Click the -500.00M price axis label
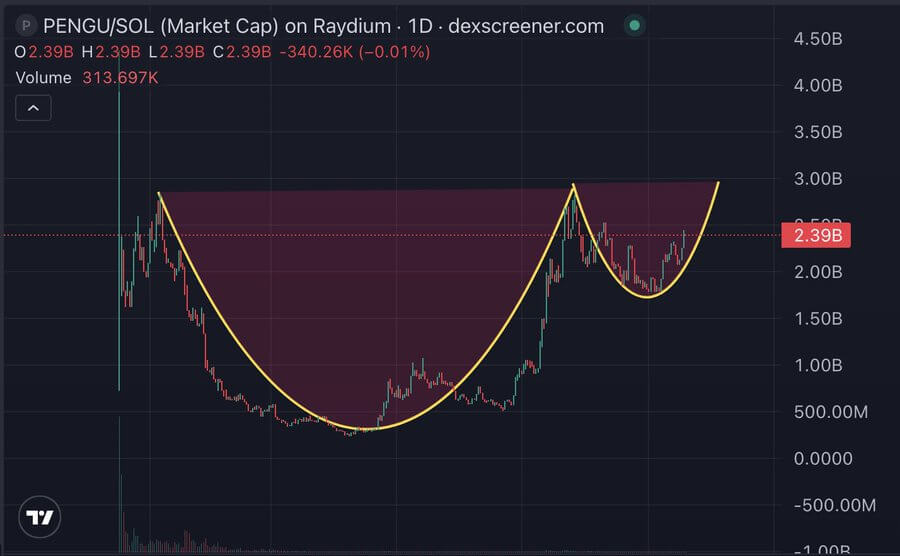Screen dimensions: 900x556 (x=835, y=505)
